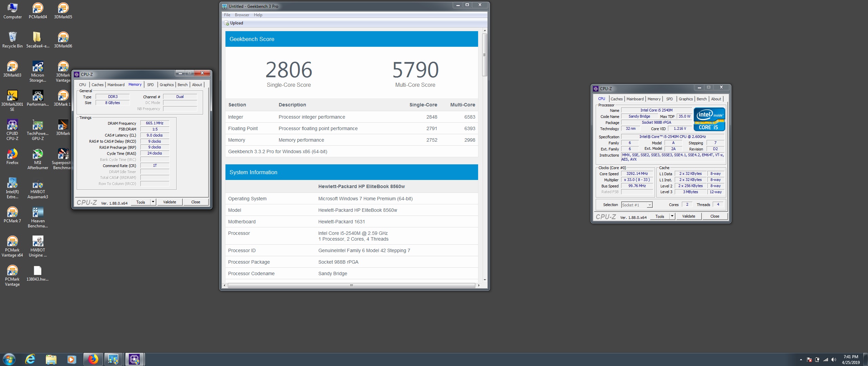The image size is (868, 366).
Task: Click Validate in left CPU-Z window
Action: coord(170,202)
